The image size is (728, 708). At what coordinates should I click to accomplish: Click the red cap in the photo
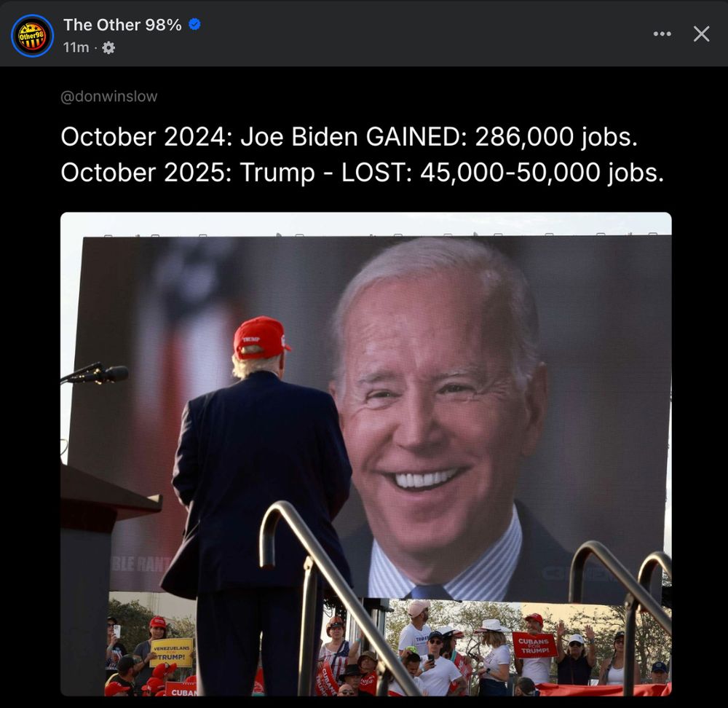pos(261,338)
